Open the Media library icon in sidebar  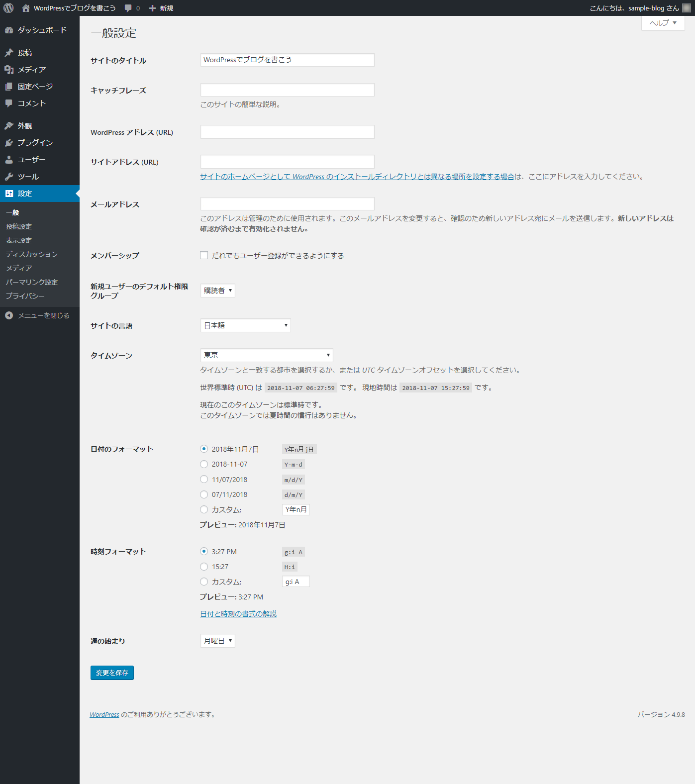click(9, 70)
